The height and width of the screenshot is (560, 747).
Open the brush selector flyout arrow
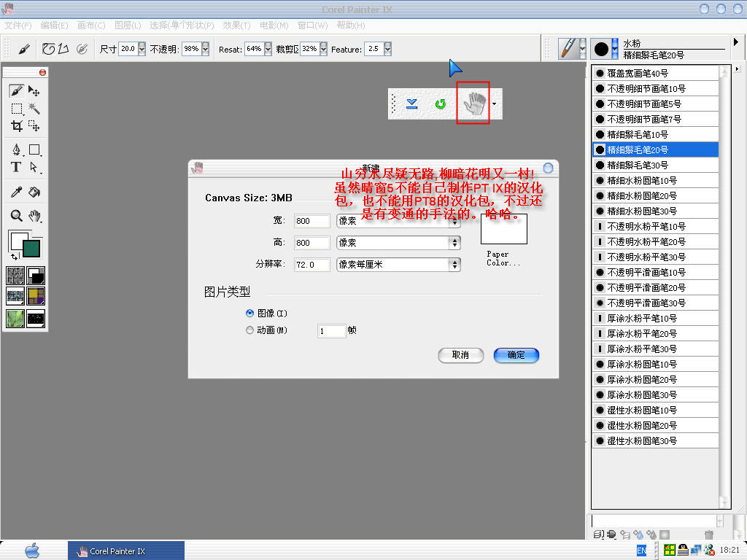pyautogui.click(x=736, y=42)
